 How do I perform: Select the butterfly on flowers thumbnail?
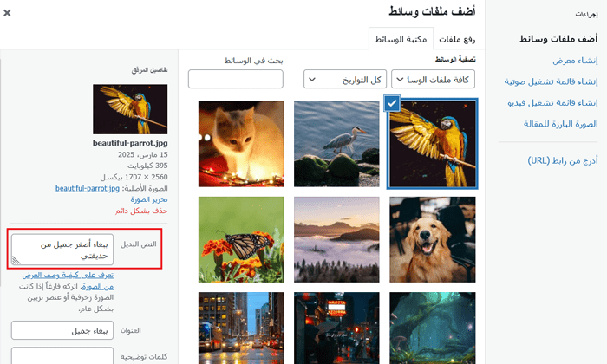(x=241, y=239)
